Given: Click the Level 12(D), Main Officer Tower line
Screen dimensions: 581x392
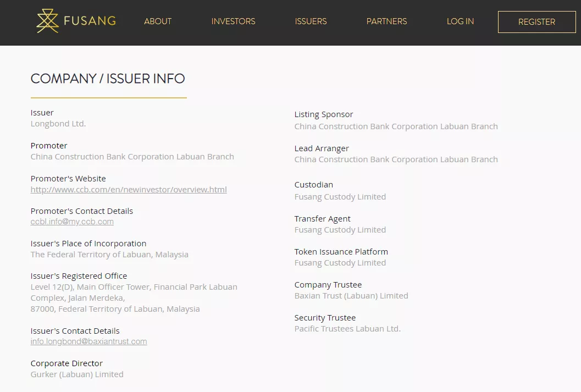Looking at the screenshot, I should [134, 287].
